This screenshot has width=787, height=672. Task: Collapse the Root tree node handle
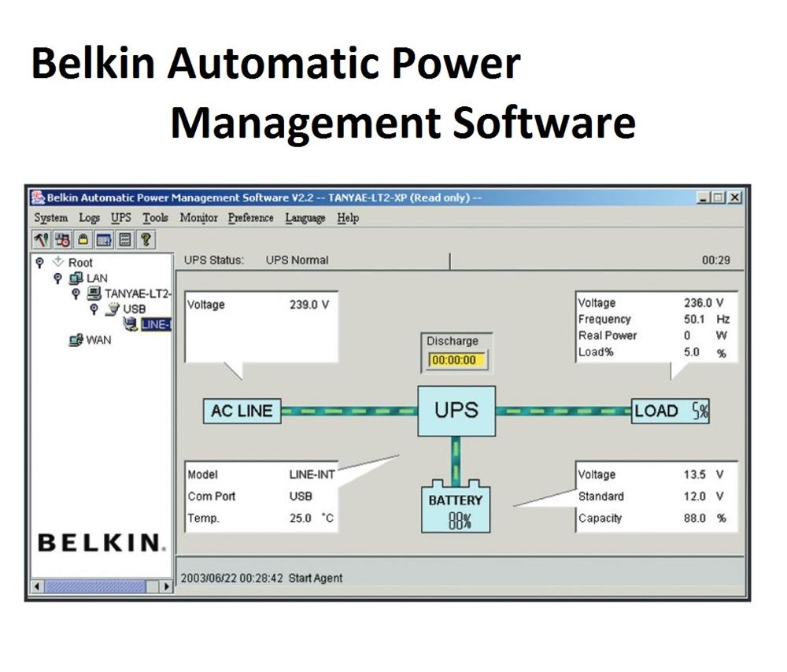(x=39, y=263)
